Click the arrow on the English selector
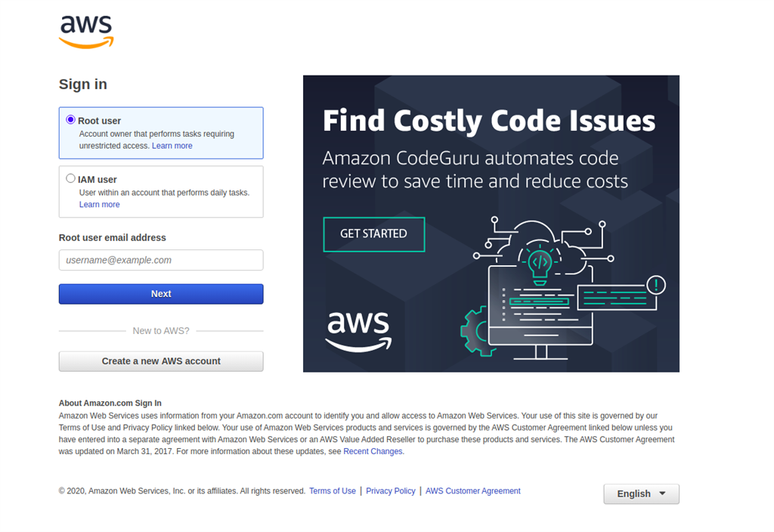 pos(662,493)
